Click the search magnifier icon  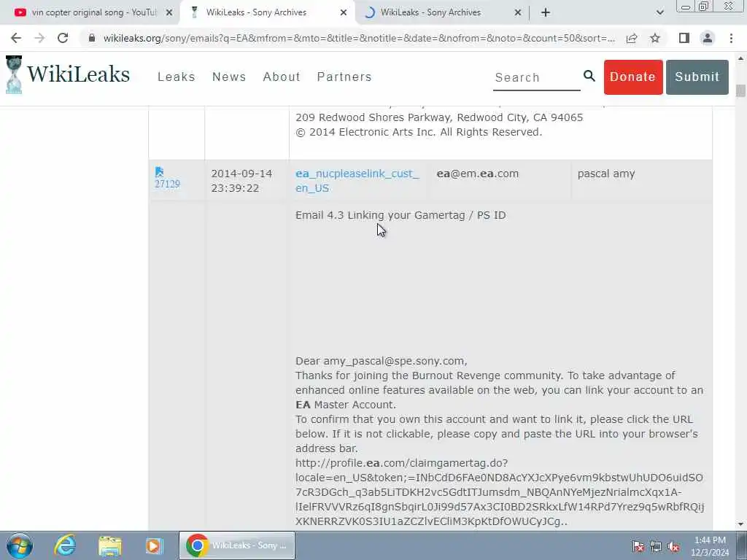(x=589, y=76)
